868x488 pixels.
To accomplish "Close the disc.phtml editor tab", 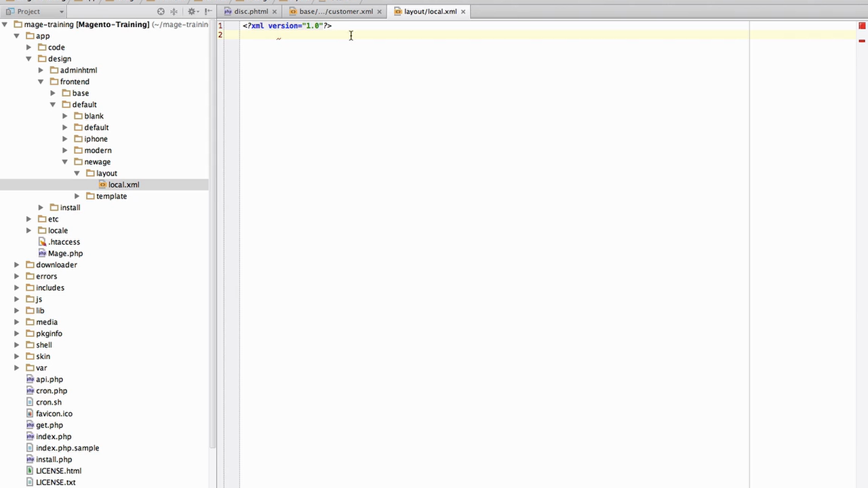I will 274,11.
